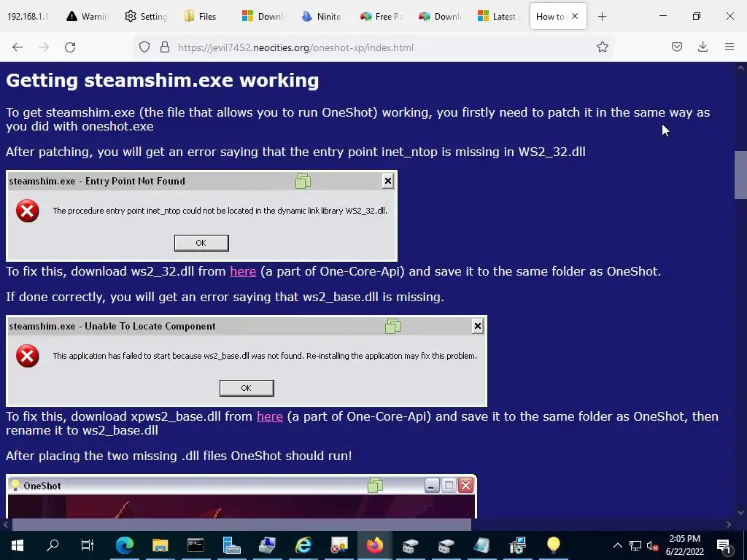
Task: Switch to the 'Free Pa' tab
Action: (x=381, y=17)
